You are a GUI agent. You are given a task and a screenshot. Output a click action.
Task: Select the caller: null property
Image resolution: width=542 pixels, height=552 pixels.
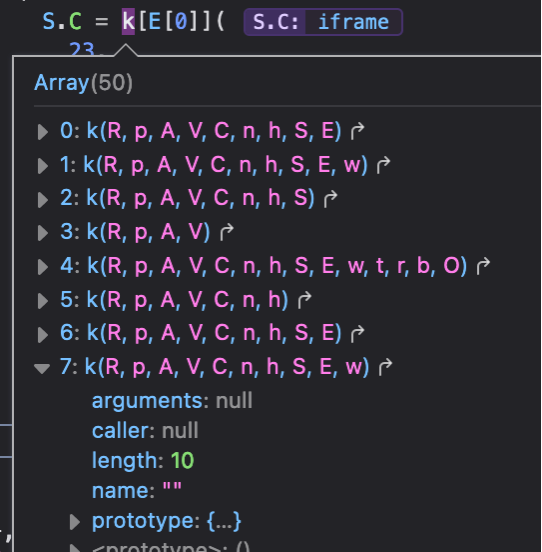145,431
